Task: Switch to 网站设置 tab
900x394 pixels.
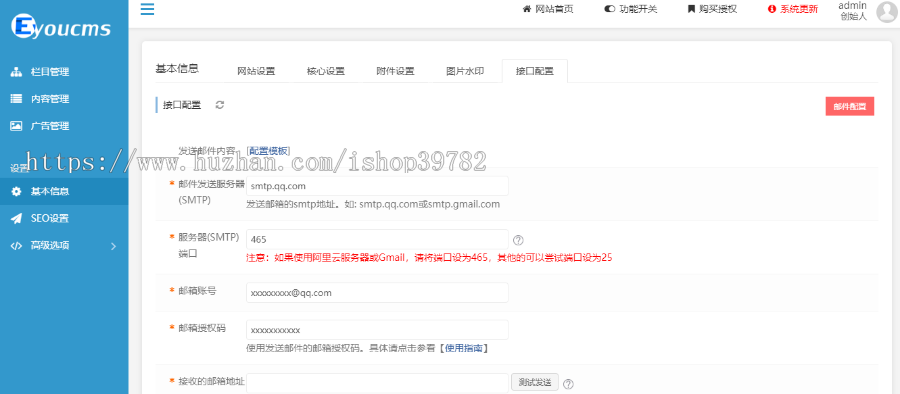Action: 256,71
